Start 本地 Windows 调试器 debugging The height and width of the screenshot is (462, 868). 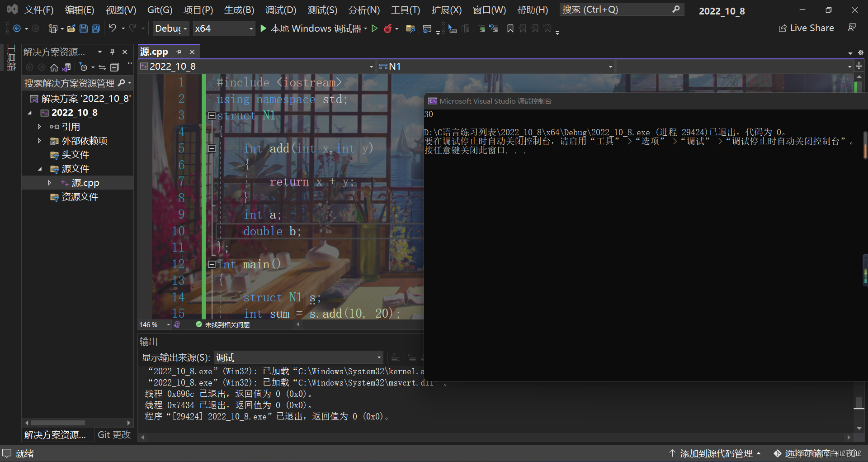tap(311, 29)
